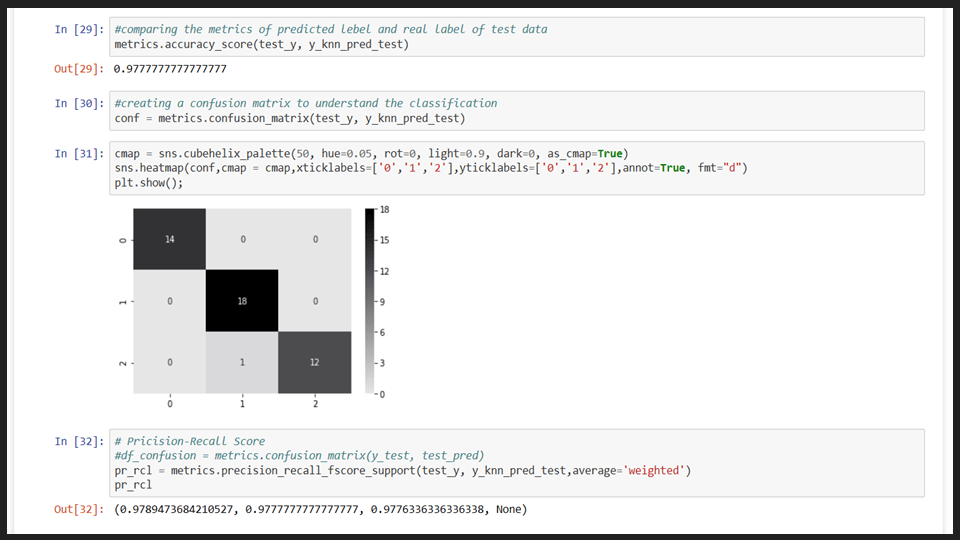This screenshot has height=540, width=960.
Task: Select the In [32] cell prompt
Action: (79, 441)
